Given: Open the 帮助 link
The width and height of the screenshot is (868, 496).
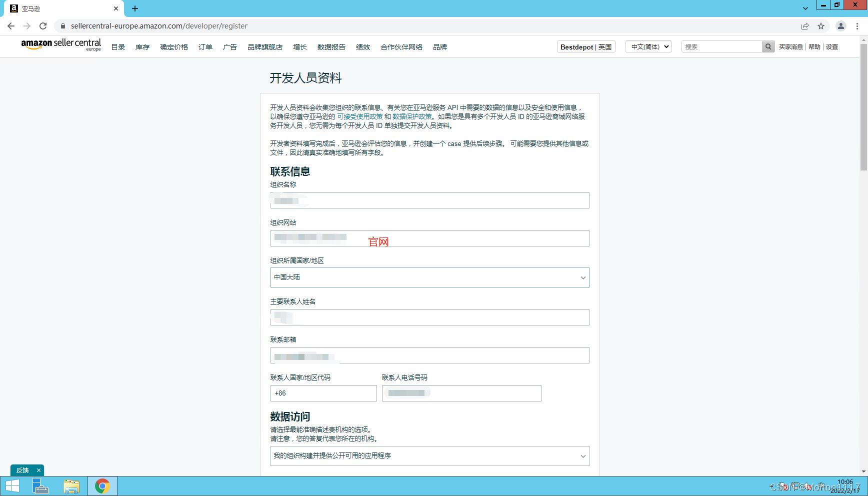Looking at the screenshot, I should point(814,47).
